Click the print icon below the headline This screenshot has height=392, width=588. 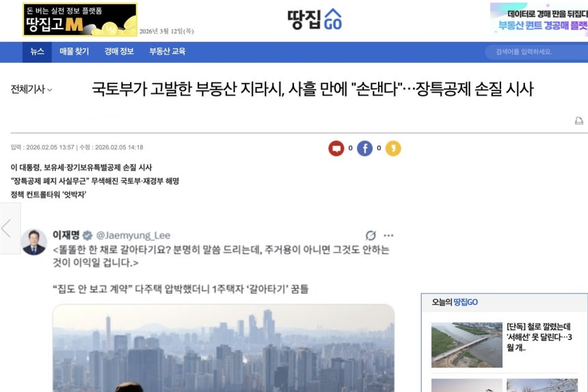point(579,121)
